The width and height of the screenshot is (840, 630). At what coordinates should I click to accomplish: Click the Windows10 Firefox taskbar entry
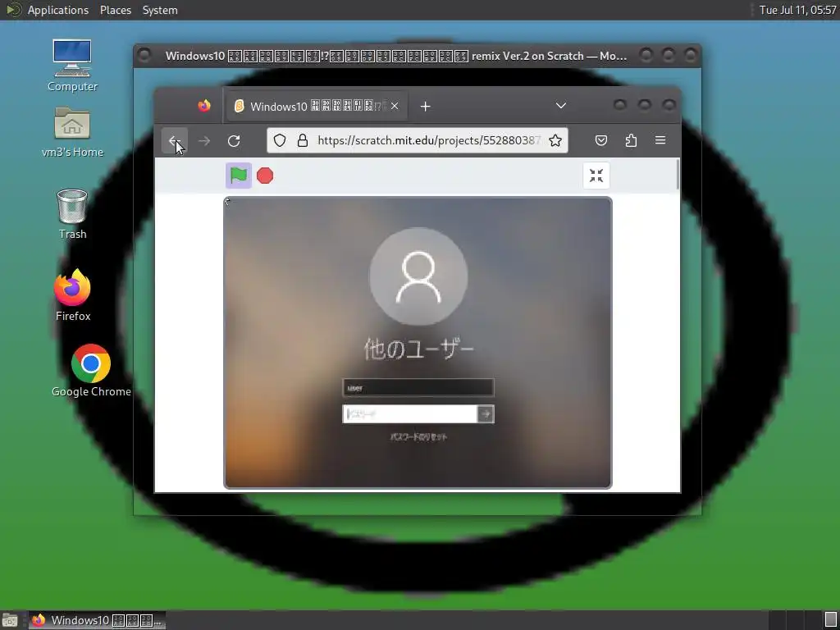click(x=97, y=620)
